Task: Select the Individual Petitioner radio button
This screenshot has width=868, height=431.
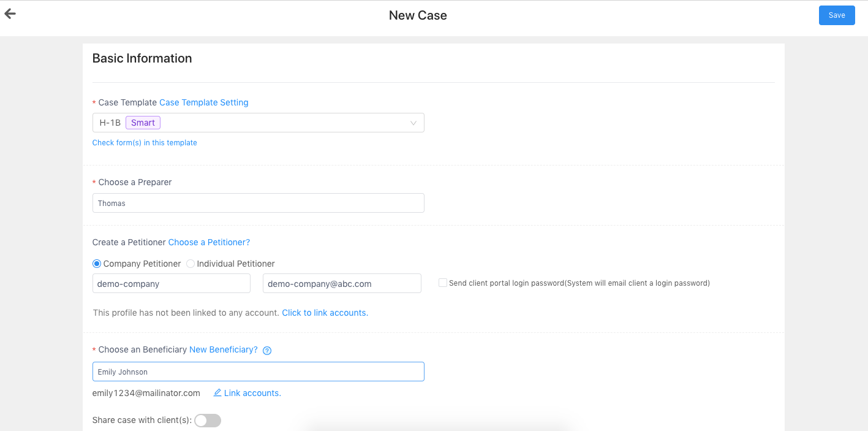Action: coord(191,264)
